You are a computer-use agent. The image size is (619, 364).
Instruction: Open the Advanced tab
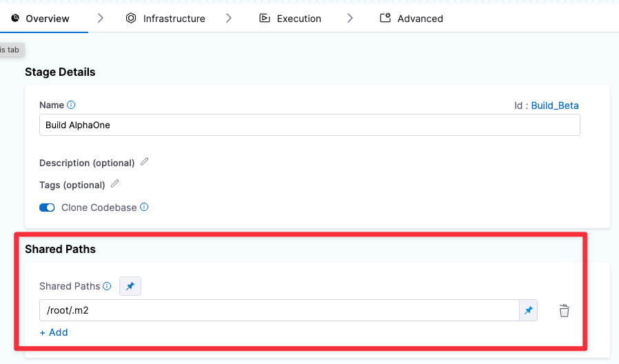pos(412,19)
